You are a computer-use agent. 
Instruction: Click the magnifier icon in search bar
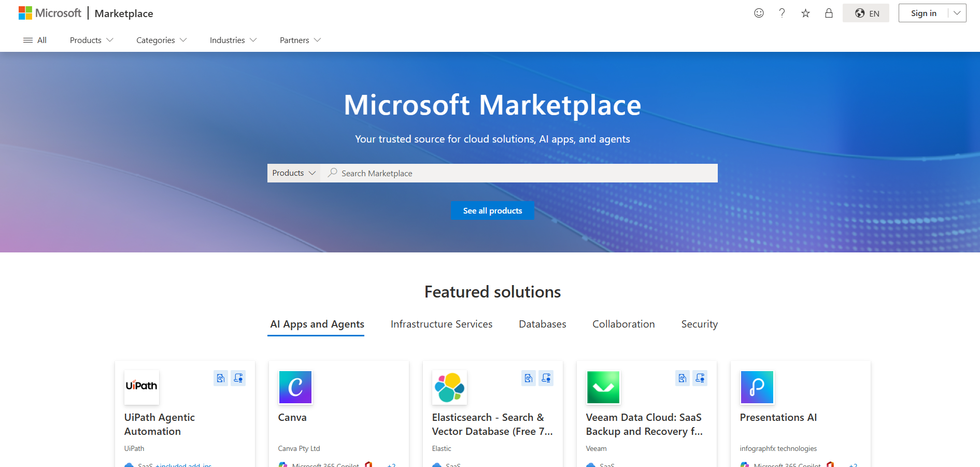pos(332,173)
